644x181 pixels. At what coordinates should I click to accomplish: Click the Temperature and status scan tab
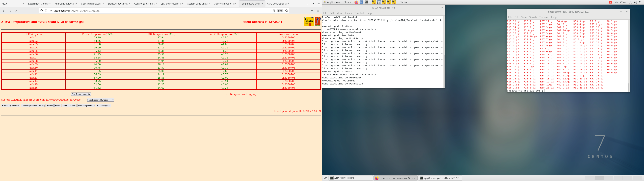(251, 3)
